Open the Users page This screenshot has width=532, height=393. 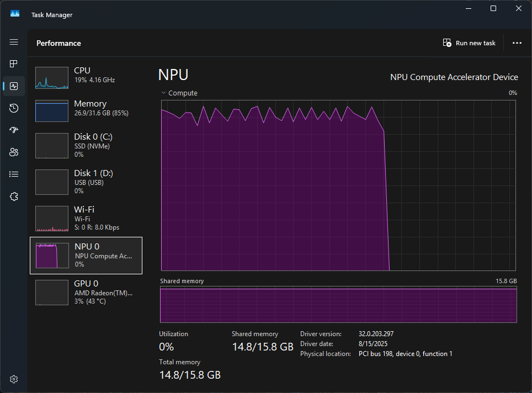(13, 152)
